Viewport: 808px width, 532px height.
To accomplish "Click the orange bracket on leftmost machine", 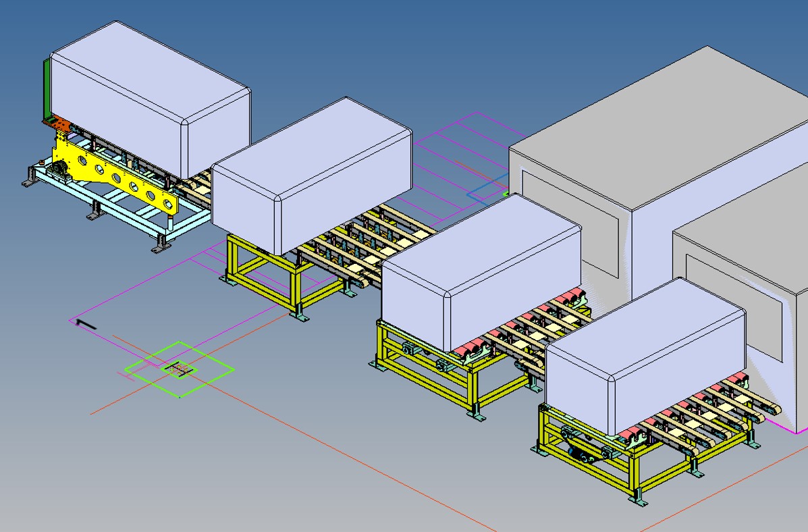I will [59, 124].
